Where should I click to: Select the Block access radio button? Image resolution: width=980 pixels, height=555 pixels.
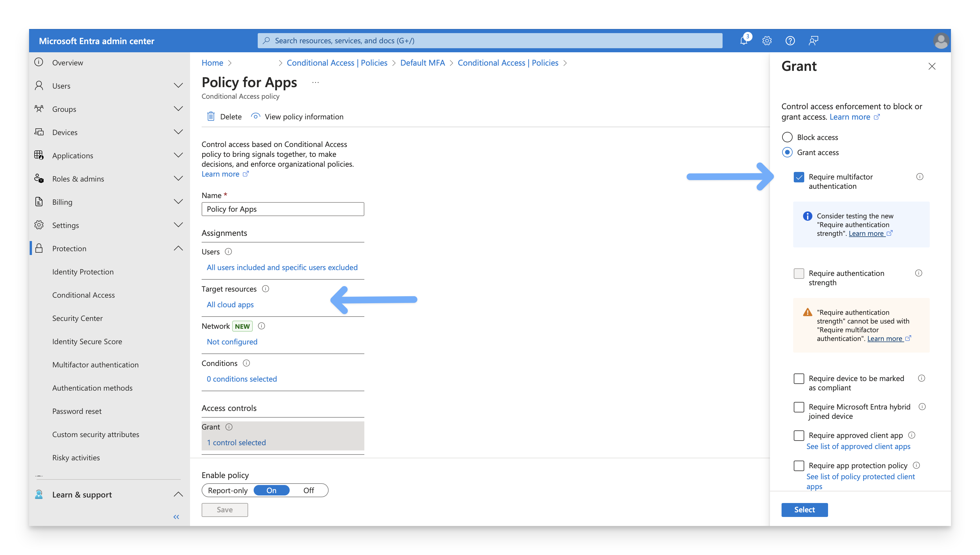pyautogui.click(x=787, y=137)
